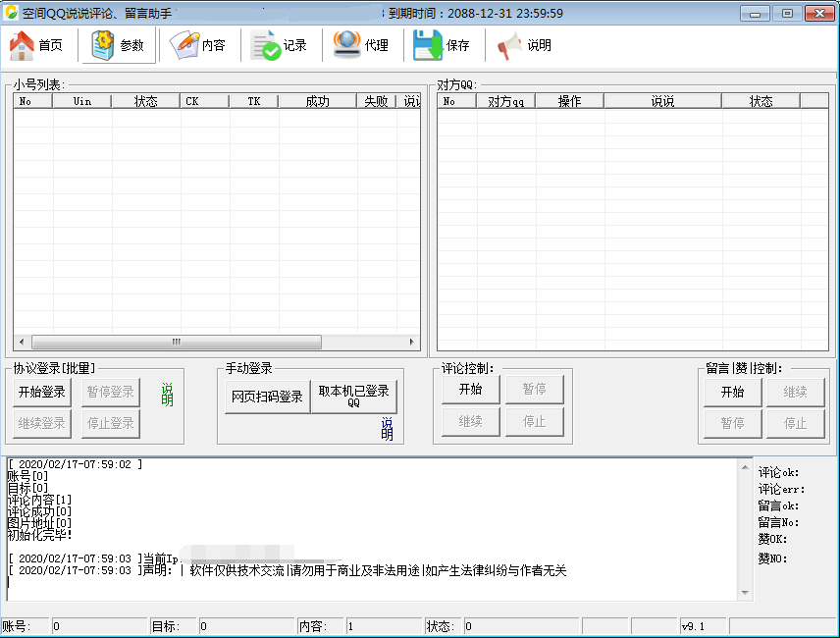840x638 pixels.
Task: Click the application logo in title bar
Action: pos(11,12)
